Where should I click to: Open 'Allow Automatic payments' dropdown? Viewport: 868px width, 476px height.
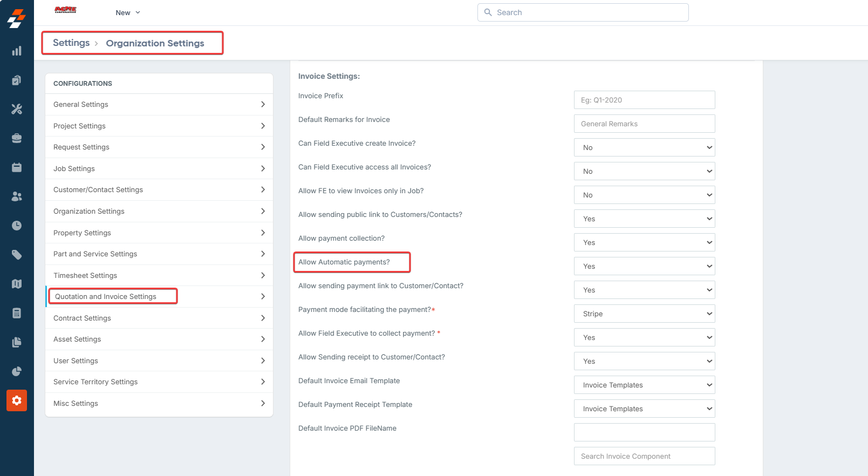tap(644, 266)
